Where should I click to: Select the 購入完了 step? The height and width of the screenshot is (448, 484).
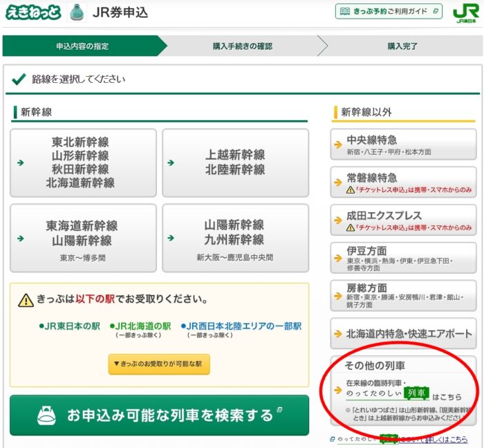pos(402,46)
